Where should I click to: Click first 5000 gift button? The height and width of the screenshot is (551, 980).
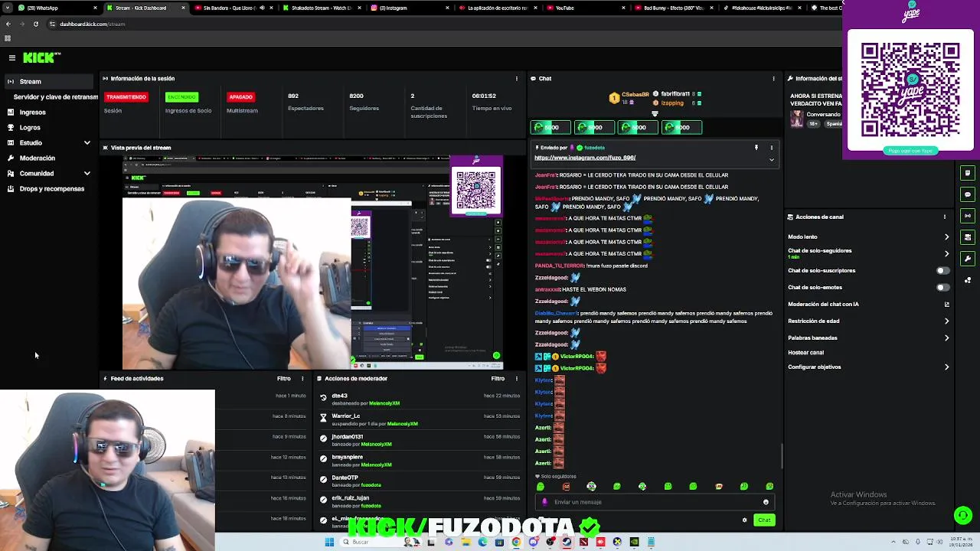click(550, 127)
